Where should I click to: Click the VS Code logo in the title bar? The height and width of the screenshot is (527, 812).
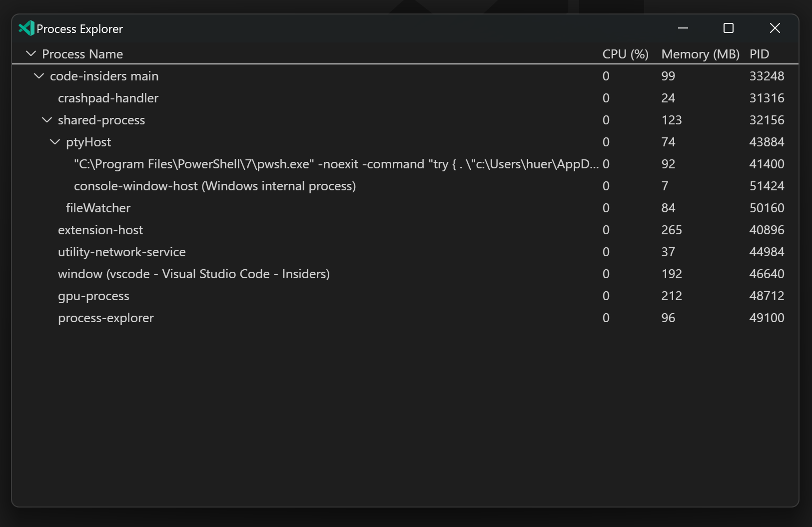[x=25, y=28]
